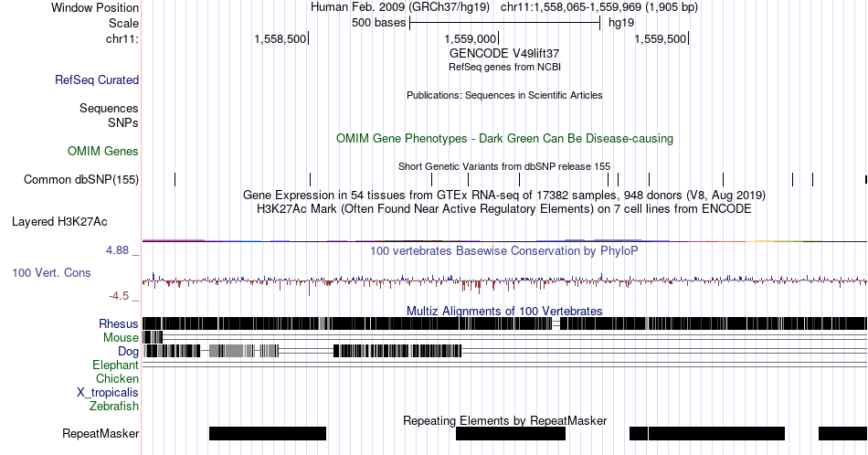Click the dbSNP tick below the 1,558,500 coordinate
This screenshot has width=868, height=455.
(310, 179)
